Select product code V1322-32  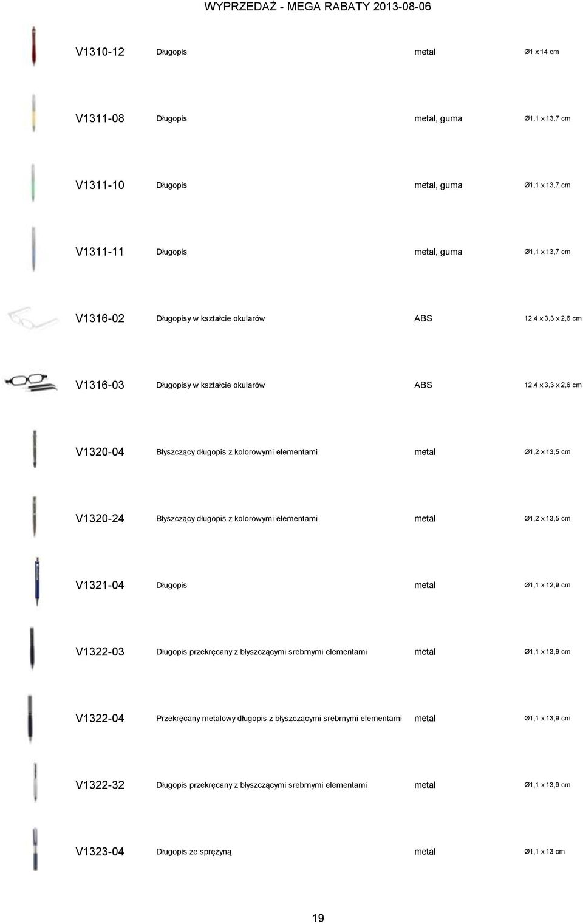(x=100, y=785)
